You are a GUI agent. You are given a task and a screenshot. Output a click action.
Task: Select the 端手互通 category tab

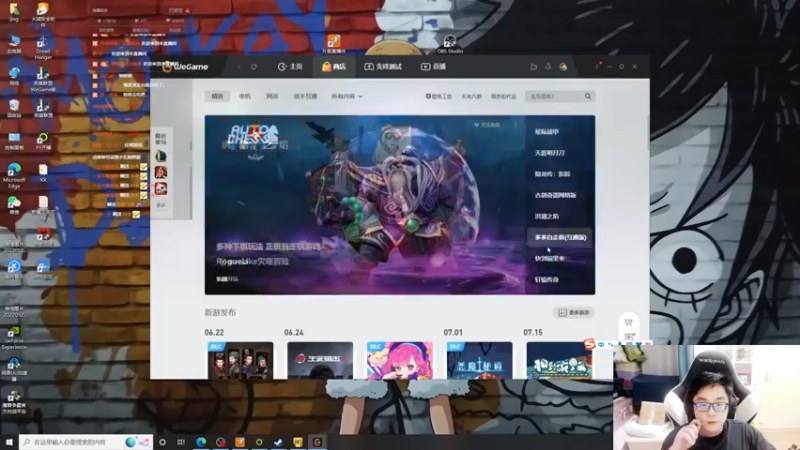pyautogui.click(x=305, y=96)
